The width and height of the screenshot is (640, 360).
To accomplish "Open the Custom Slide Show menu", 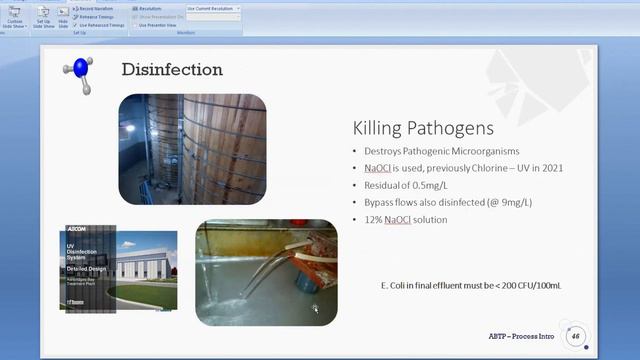I will click(15, 18).
